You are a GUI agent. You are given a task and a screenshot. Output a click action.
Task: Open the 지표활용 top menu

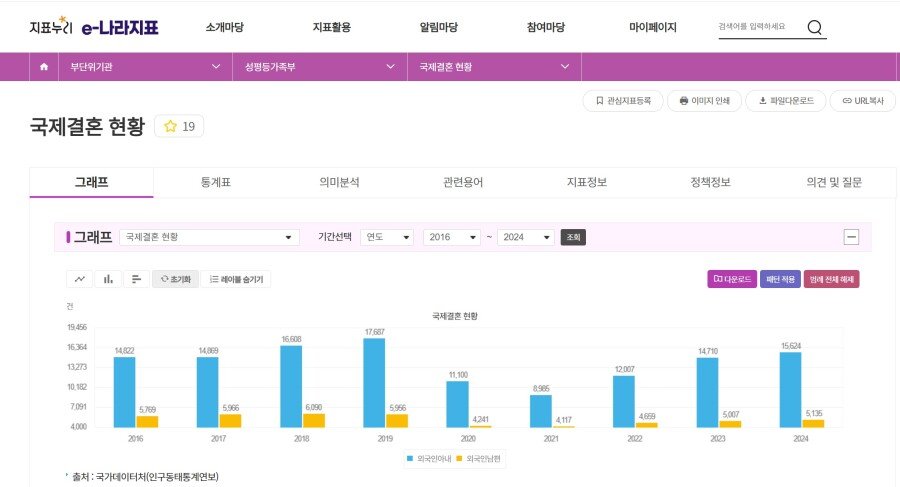click(x=331, y=27)
